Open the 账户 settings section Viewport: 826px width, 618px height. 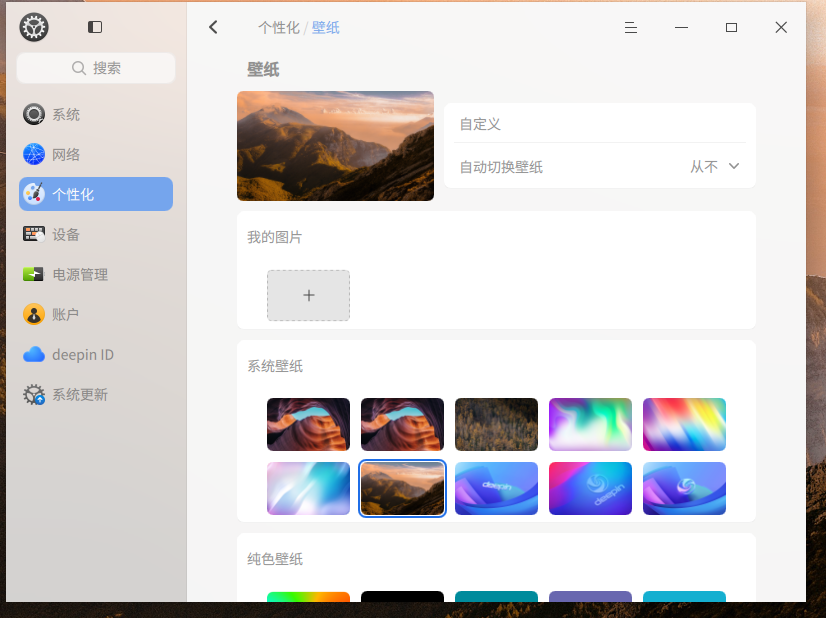click(x=96, y=315)
